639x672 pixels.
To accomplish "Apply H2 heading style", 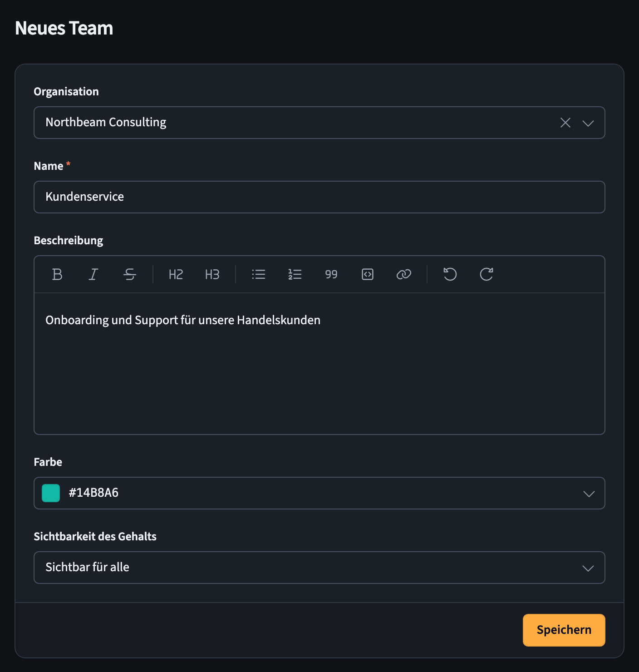I will pos(176,274).
